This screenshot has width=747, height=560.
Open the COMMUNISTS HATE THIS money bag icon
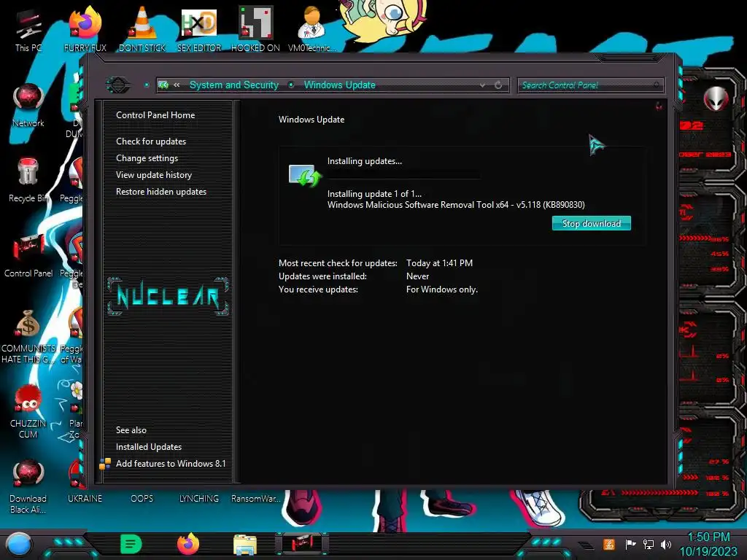[28, 336]
